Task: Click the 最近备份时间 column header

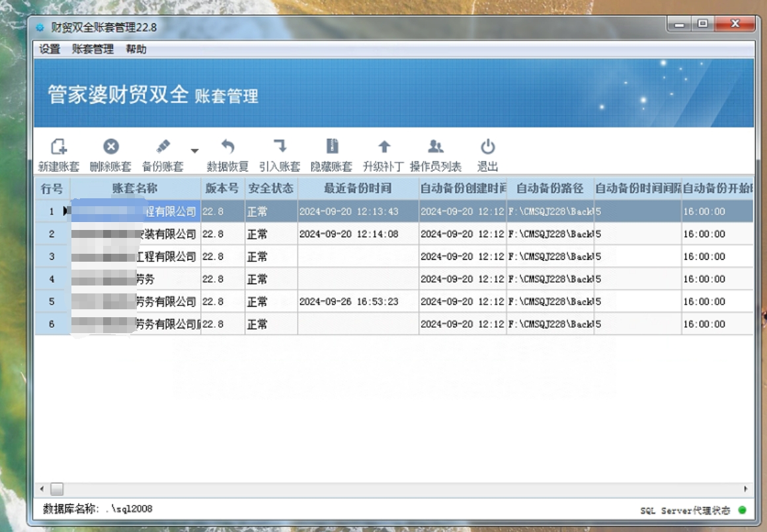Action: [358, 188]
